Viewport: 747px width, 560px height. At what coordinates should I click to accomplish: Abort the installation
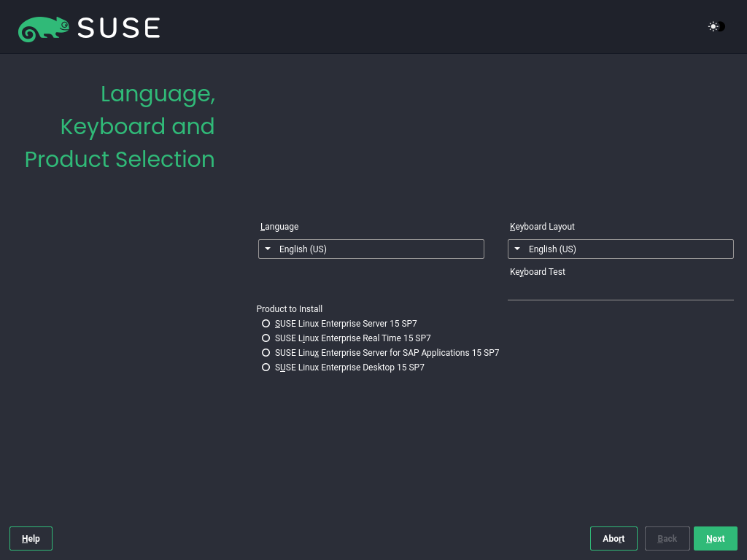click(614, 538)
